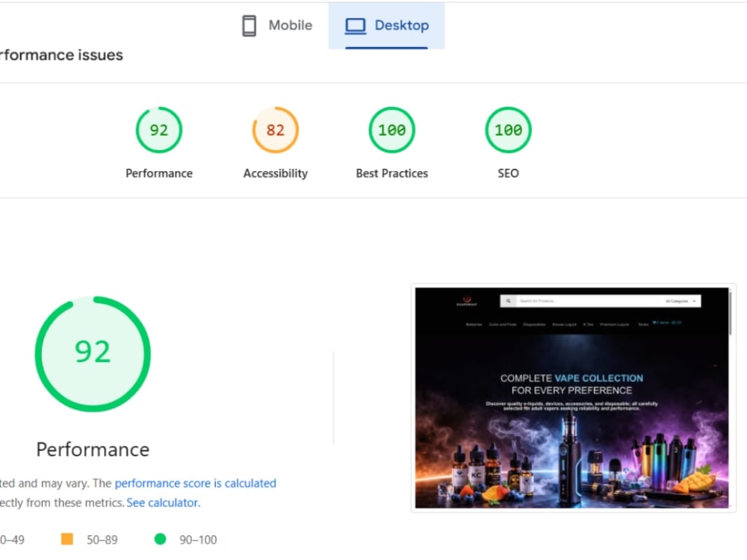
Task: Select the Desktop tab
Action: tap(386, 25)
